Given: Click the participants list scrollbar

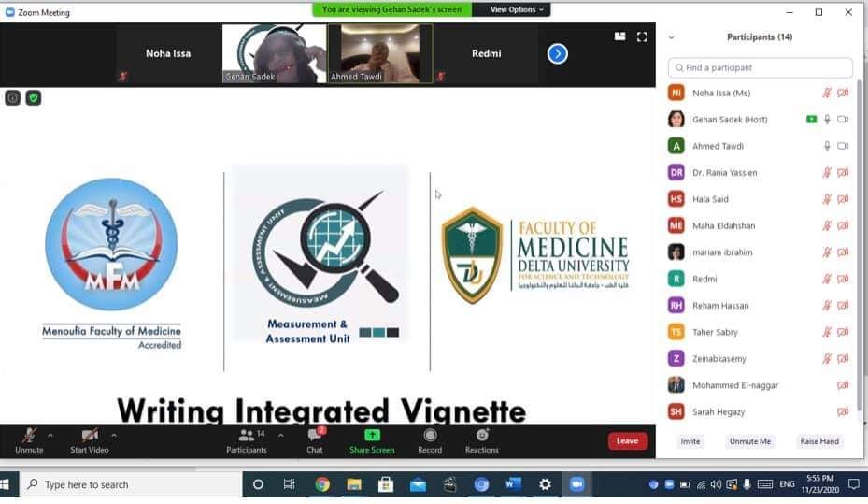Looking at the screenshot, I should click(x=860, y=244).
